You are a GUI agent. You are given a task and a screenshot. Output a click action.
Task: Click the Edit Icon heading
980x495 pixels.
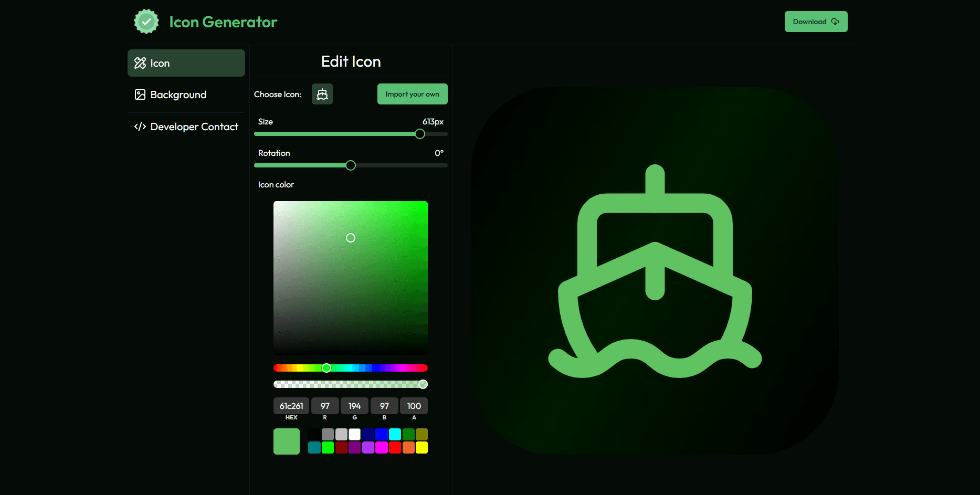pos(351,61)
